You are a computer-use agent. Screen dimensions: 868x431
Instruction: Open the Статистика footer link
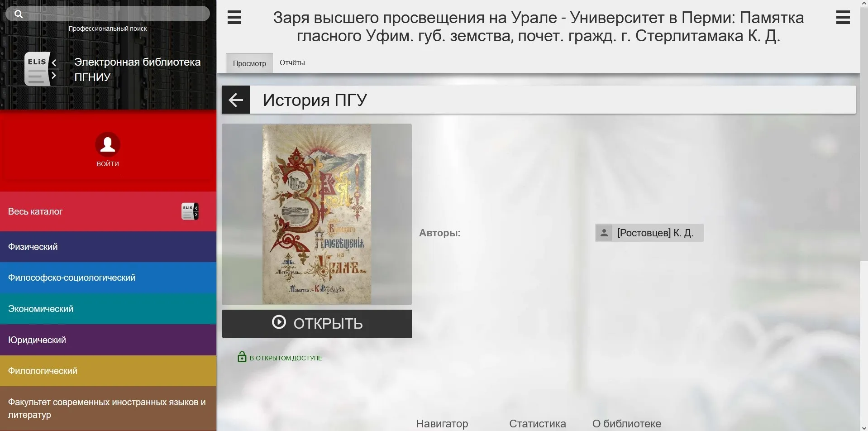click(x=537, y=424)
